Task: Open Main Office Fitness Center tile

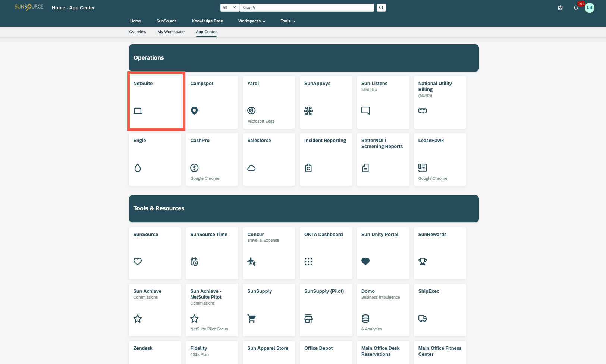Action: 440,352
